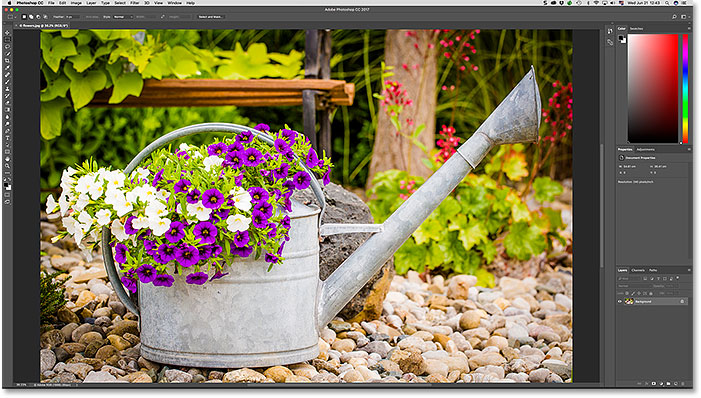Select the Path Selection tool

click(8, 145)
